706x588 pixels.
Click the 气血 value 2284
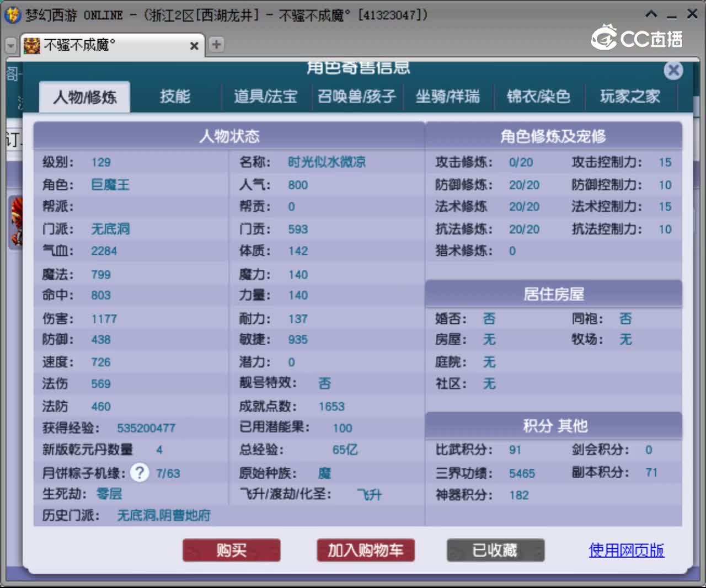click(104, 251)
